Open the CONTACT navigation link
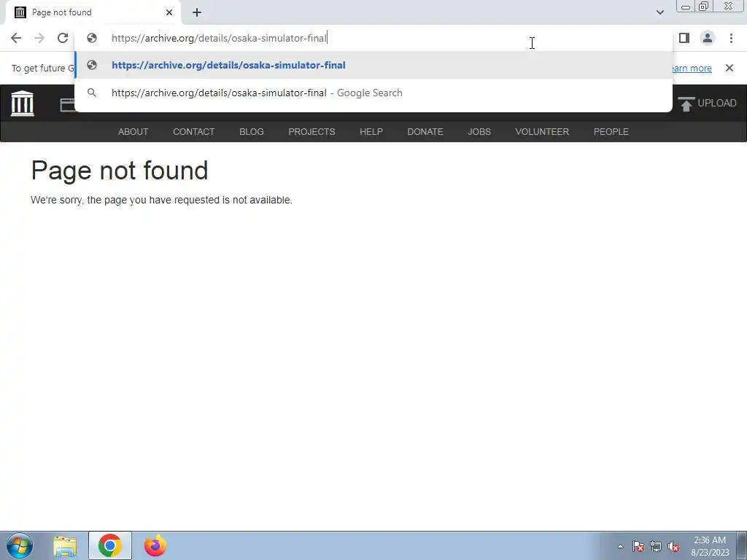Viewport: 747px width, 560px height. 193,132
